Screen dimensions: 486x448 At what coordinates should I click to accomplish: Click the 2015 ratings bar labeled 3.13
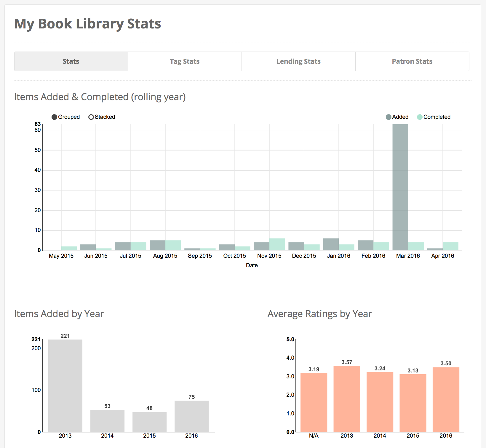tap(413, 403)
